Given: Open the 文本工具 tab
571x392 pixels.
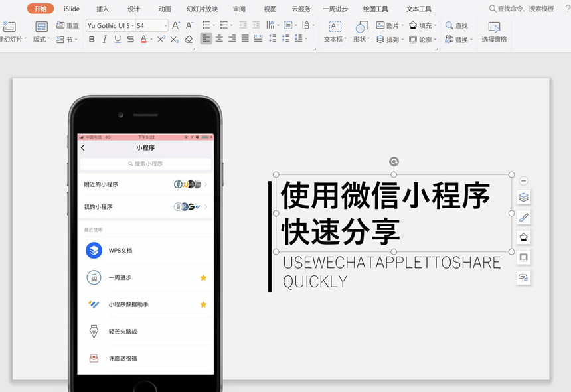Looking at the screenshot, I should click(x=419, y=9).
